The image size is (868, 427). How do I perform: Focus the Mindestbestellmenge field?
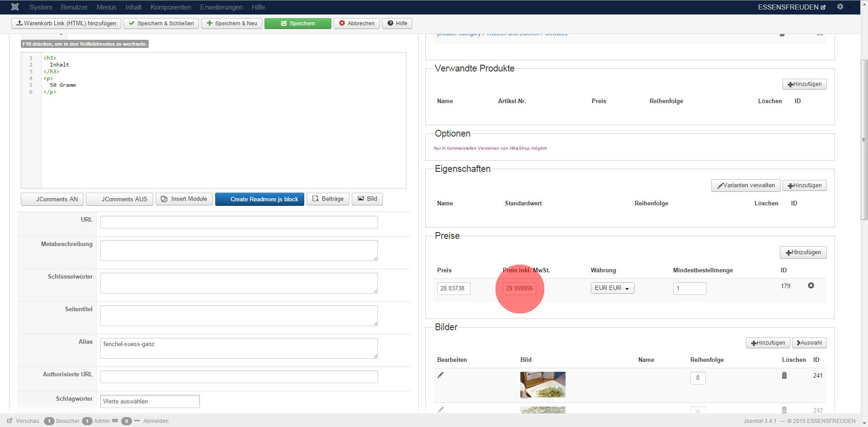[x=689, y=289]
